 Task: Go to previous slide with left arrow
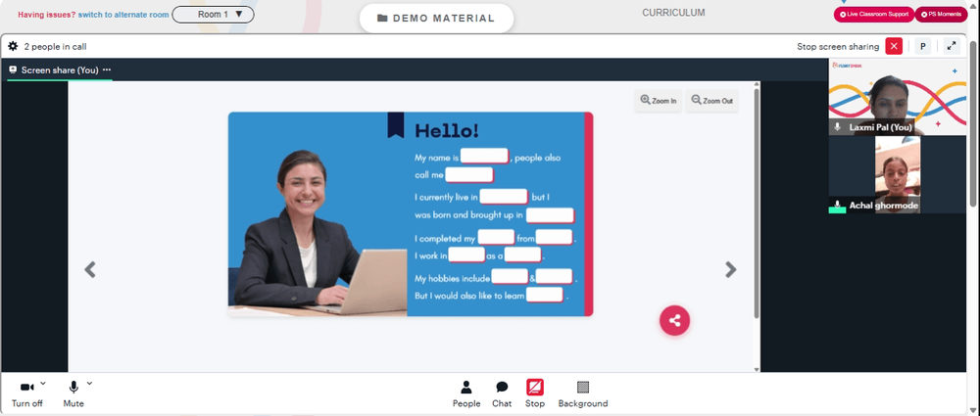click(90, 269)
